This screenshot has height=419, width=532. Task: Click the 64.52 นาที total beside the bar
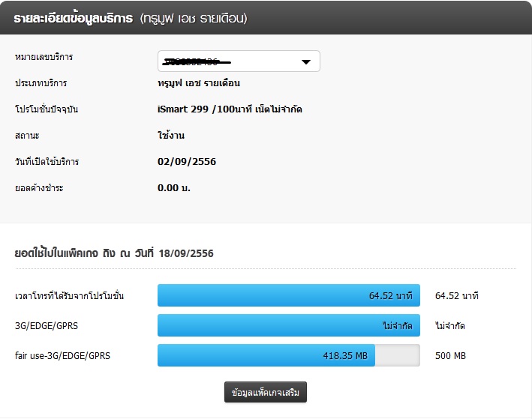[457, 295]
